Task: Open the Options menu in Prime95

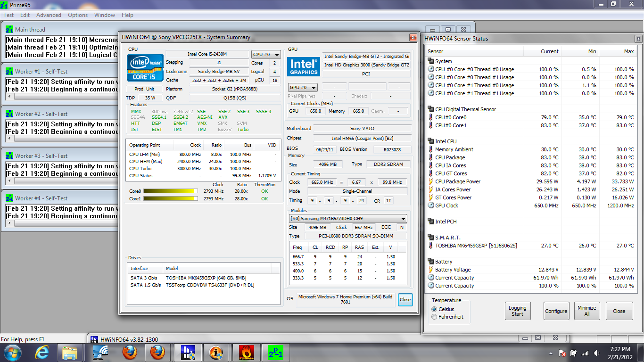Action: (78, 15)
